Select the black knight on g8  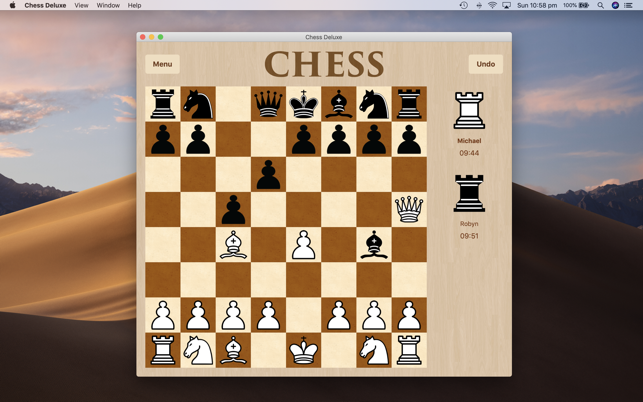(x=374, y=104)
